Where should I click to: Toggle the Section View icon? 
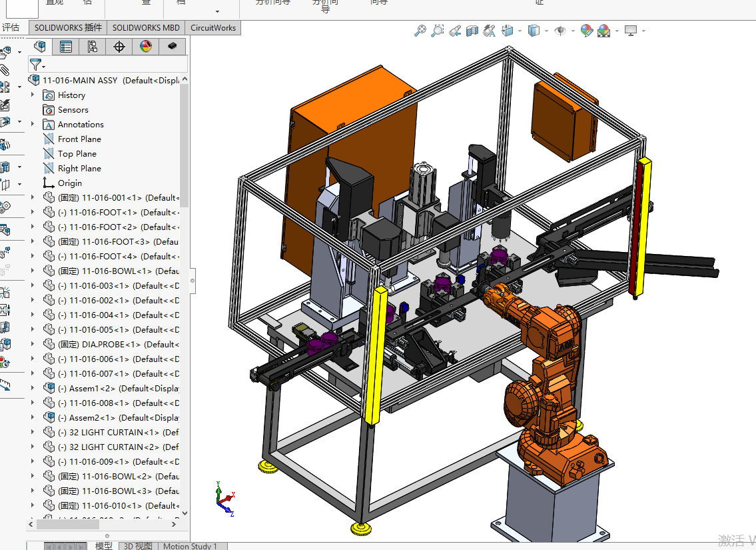(x=472, y=31)
